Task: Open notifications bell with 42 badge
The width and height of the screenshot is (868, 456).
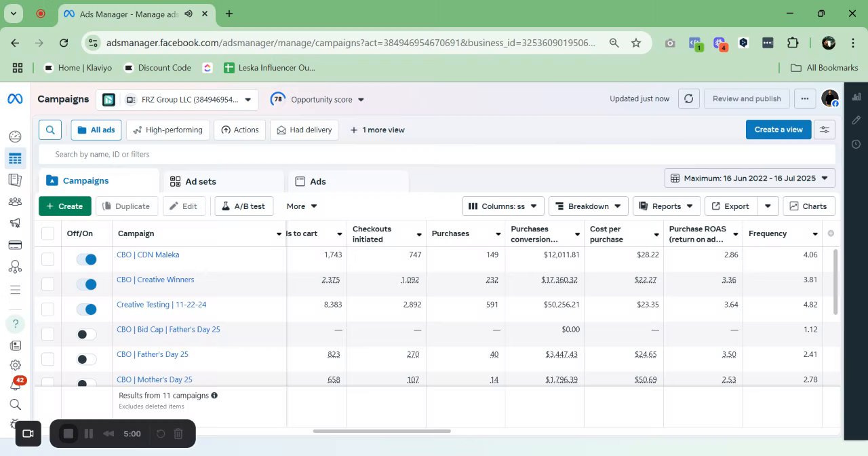Action: click(x=15, y=385)
